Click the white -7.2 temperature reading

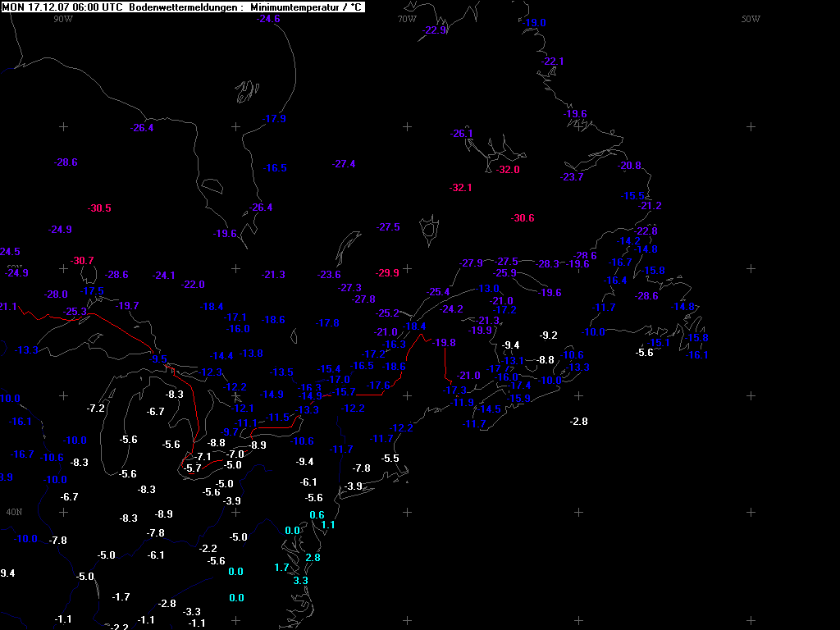[x=96, y=409]
